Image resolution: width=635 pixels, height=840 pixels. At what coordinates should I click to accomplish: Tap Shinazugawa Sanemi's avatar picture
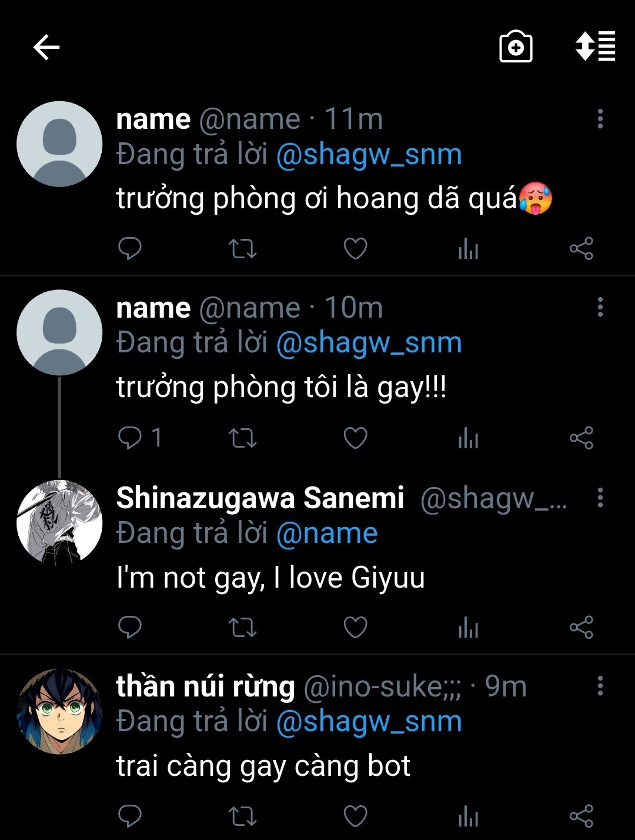pyautogui.click(x=59, y=523)
